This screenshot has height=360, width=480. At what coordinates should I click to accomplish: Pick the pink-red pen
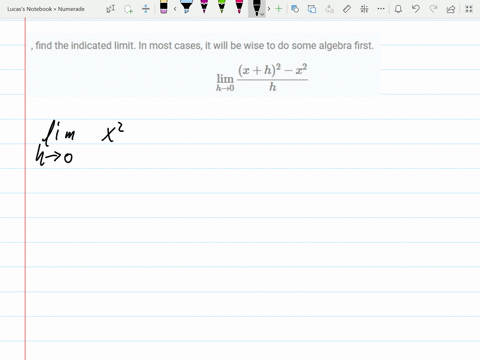(239, 7)
